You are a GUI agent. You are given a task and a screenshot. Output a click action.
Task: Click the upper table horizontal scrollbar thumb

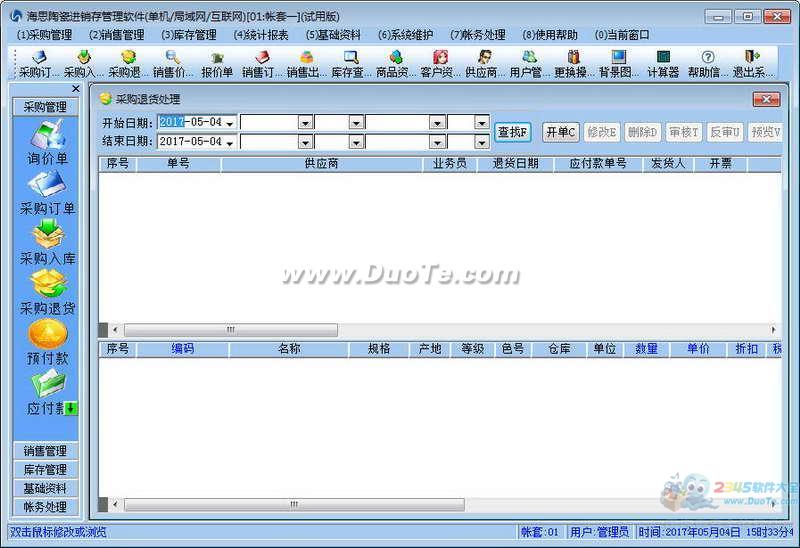pyautogui.click(x=231, y=330)
